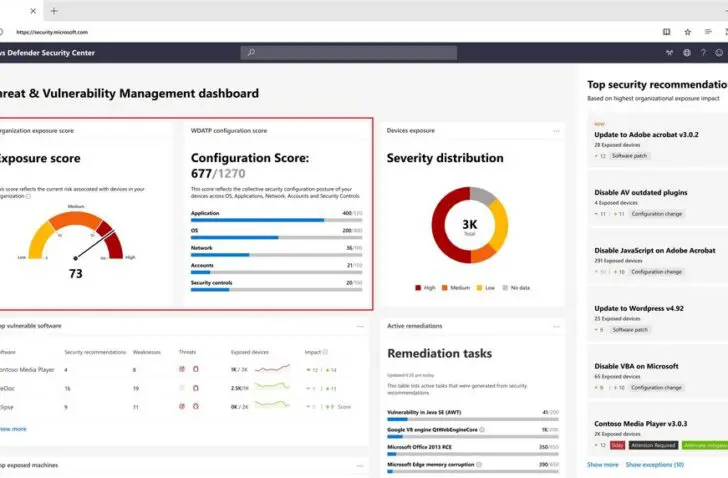The image size is (728, 478).
Task: Click second threat icon in Contoso Media Player row
Action: [x=196, y=369]
